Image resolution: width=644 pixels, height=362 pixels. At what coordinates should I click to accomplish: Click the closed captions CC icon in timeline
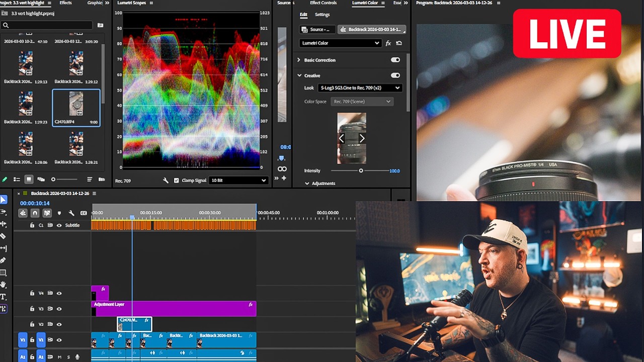[84, 213]
